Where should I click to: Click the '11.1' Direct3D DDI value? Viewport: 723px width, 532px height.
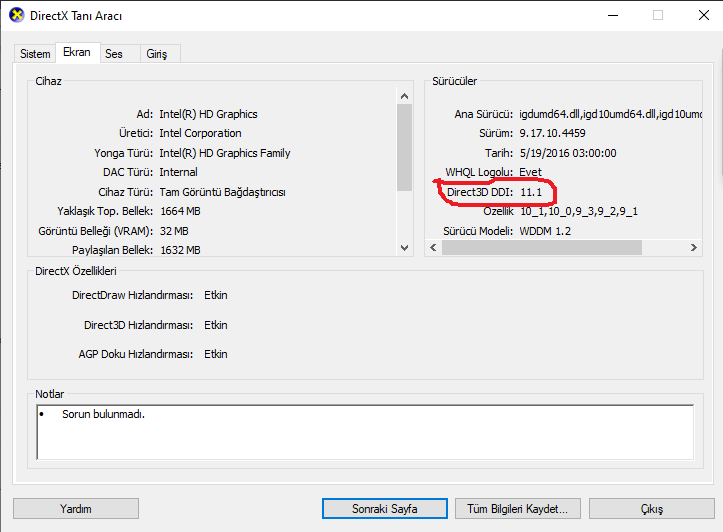[x=531, y=192]
